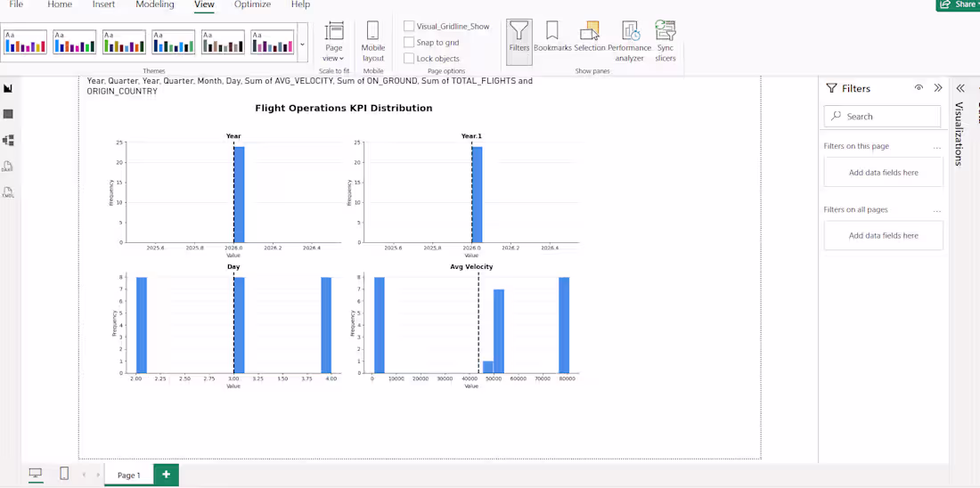980x488 pixels.
Task: Apply the first theme thumbnail
Action: point(25,42)
